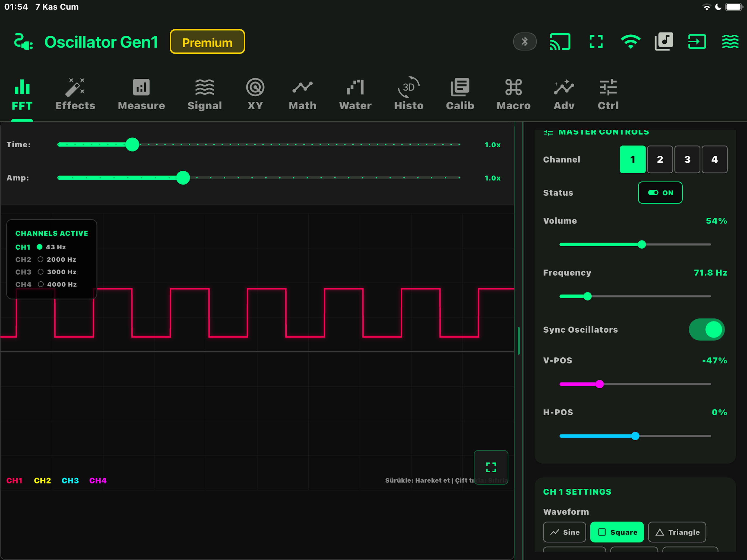This screenshot has height=560, width=747.
Task: Click the Amp 1.0x value
Action: (492, 178)
